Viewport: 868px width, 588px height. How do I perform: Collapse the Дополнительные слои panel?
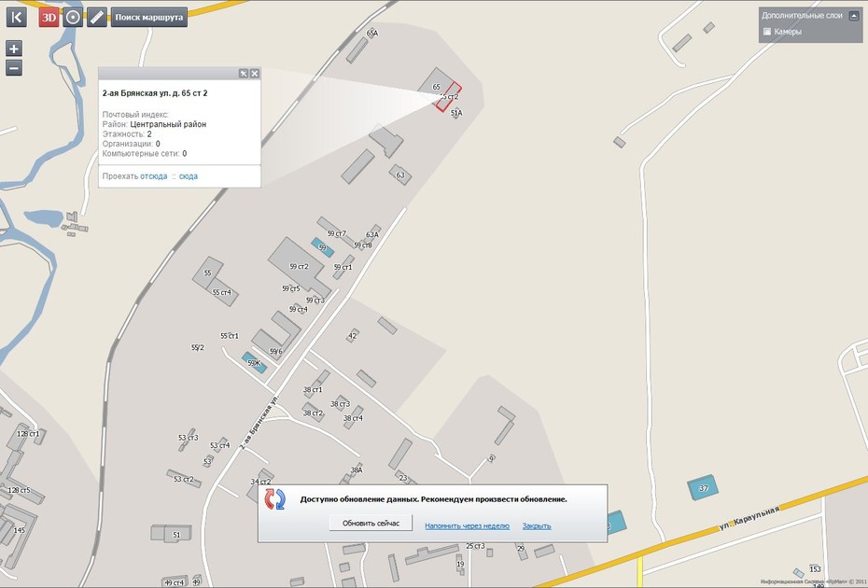click(x=854, y=16)
